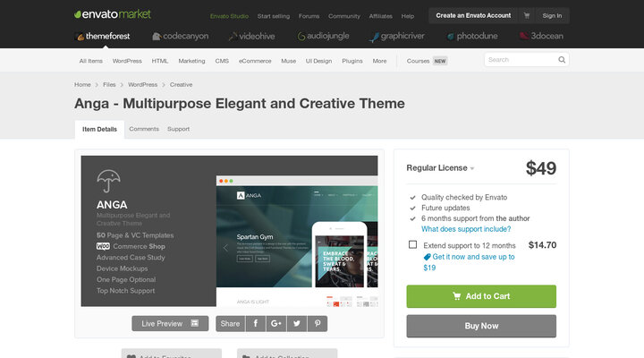The height and width of the screenshot is (358, 644).
Task: Open the Courses NEW link
Action: pos(427,61)
